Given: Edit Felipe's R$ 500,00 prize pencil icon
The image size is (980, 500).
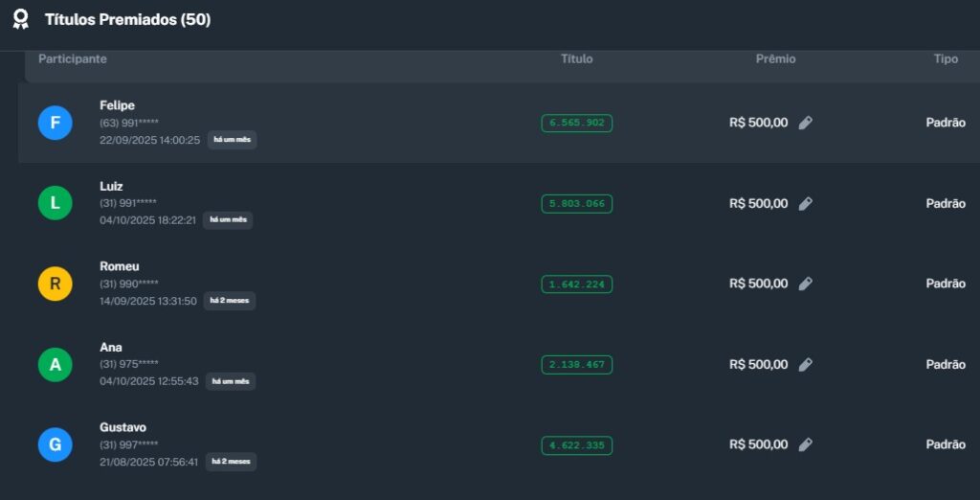Looking at the screenshot, I should click(x=806, y=123).
